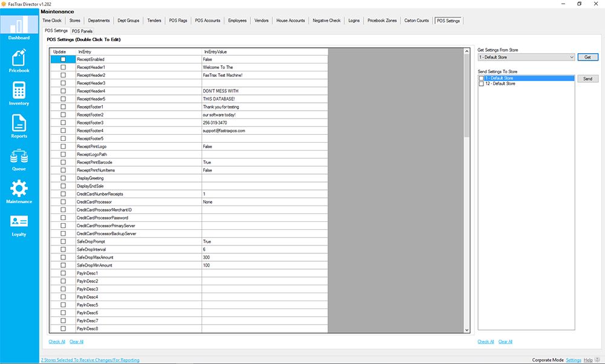Switch to the Departments tab
605x364 pixels.
click(99, 21)
